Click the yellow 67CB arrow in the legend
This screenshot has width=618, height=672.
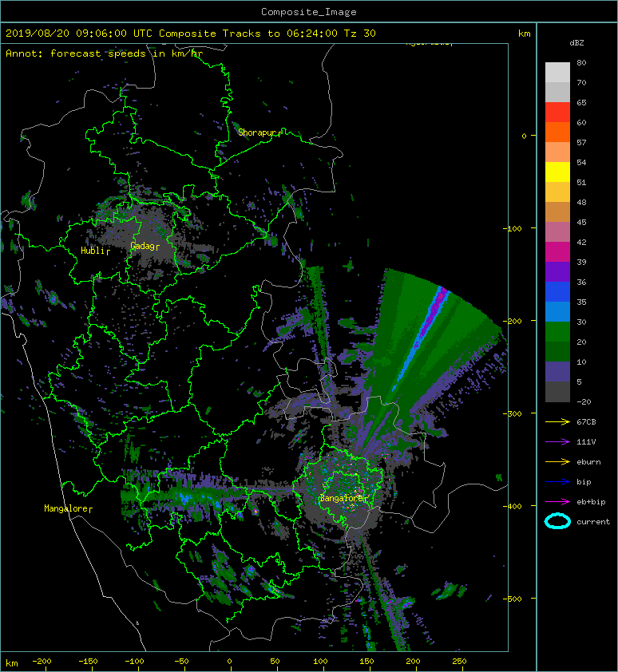557,422
